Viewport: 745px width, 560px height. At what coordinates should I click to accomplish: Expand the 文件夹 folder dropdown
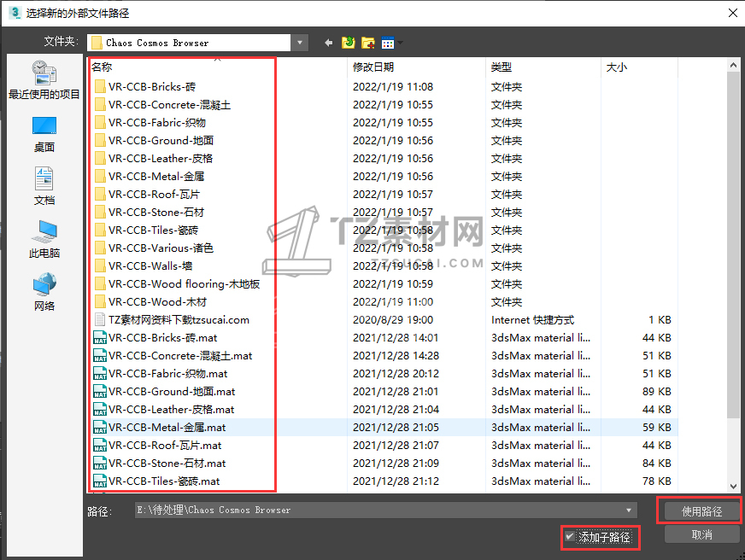300,43
